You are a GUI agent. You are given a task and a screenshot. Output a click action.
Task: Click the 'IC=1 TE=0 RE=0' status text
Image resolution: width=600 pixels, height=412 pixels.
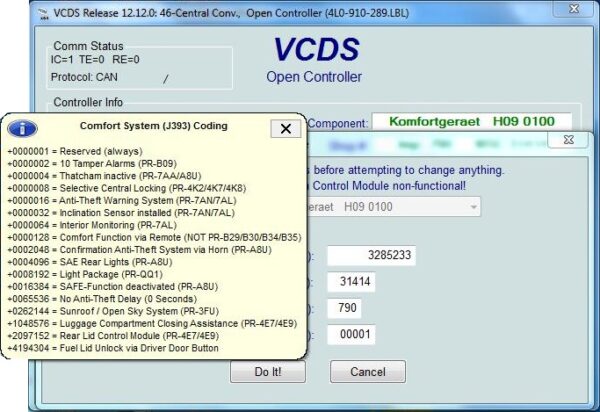click(95, 60)
